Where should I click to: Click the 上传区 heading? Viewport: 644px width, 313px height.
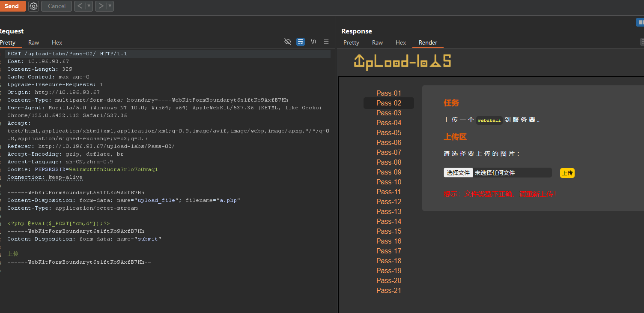click(455, 137)
